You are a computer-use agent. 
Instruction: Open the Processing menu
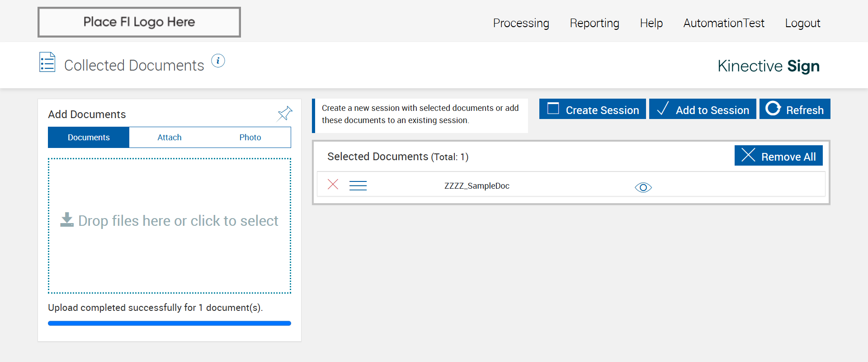(521, 23)
